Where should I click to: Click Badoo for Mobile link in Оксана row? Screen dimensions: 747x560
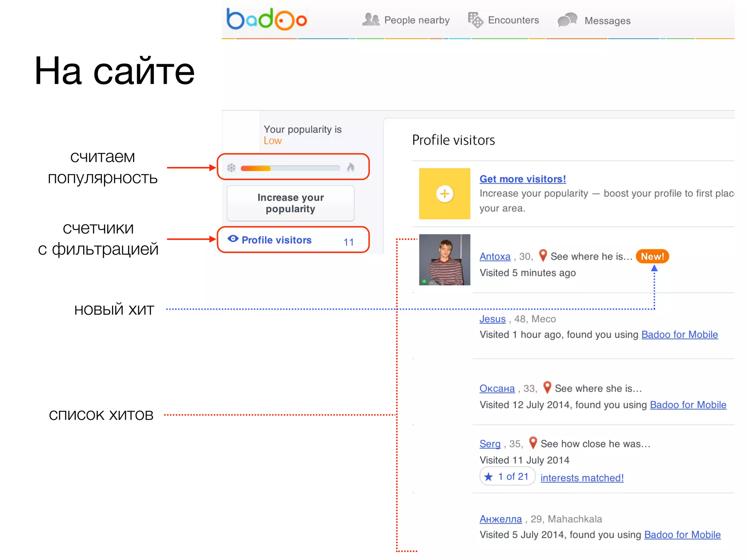pyautogui.click(x=688, y=405)
